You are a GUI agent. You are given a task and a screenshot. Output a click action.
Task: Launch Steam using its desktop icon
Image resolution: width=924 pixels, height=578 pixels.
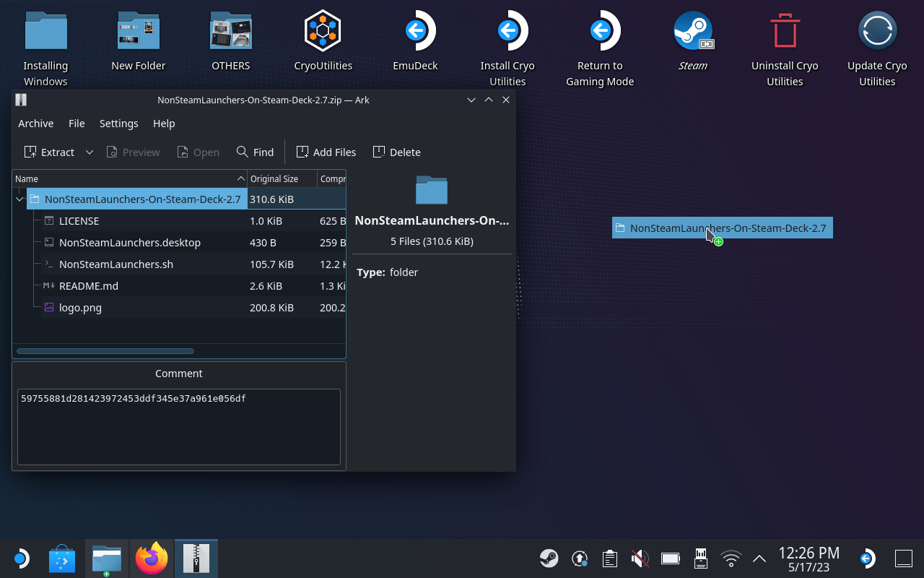point(692,31)
